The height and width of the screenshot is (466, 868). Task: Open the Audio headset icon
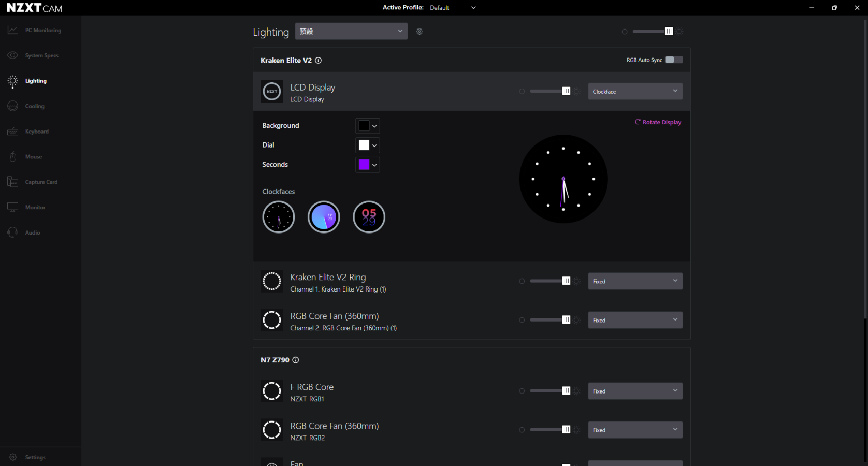click(13, 232)
